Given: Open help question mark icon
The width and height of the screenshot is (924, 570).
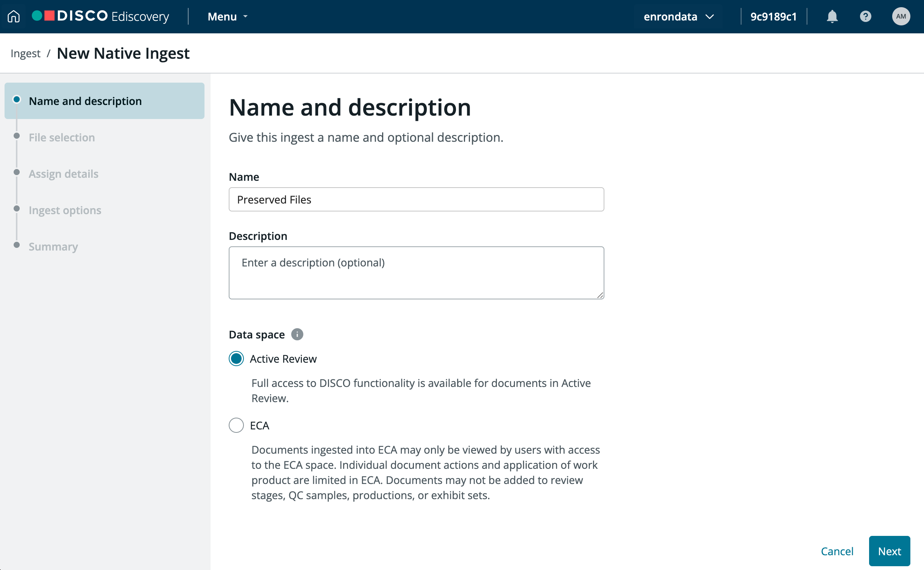Looking at the screenshot, I should click(865, 16).
